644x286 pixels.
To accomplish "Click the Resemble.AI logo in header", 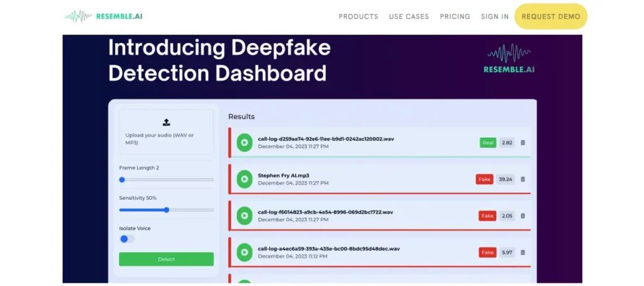I will 104,16.
